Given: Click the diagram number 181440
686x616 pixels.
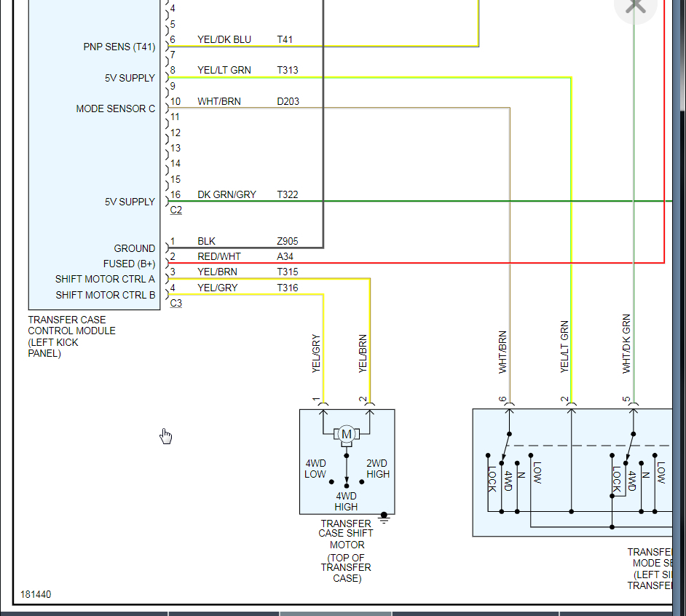Looking at the screenshot, I should click(x=36, y=595).
